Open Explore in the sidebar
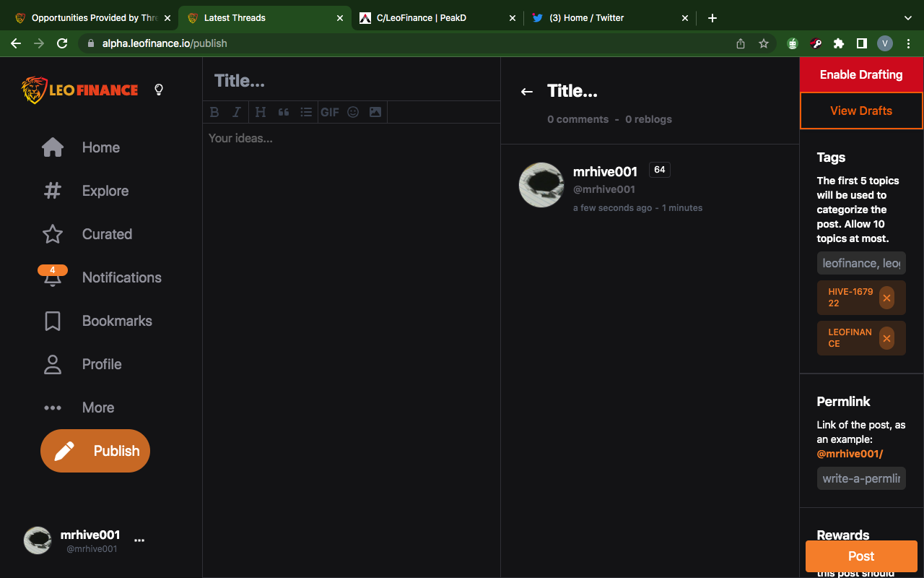 click(86, 191)
